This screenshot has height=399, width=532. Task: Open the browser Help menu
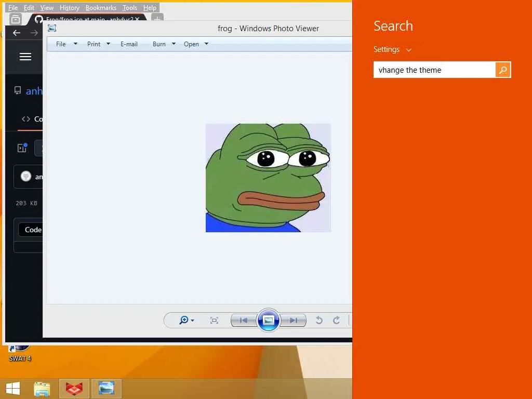point(150,7)
